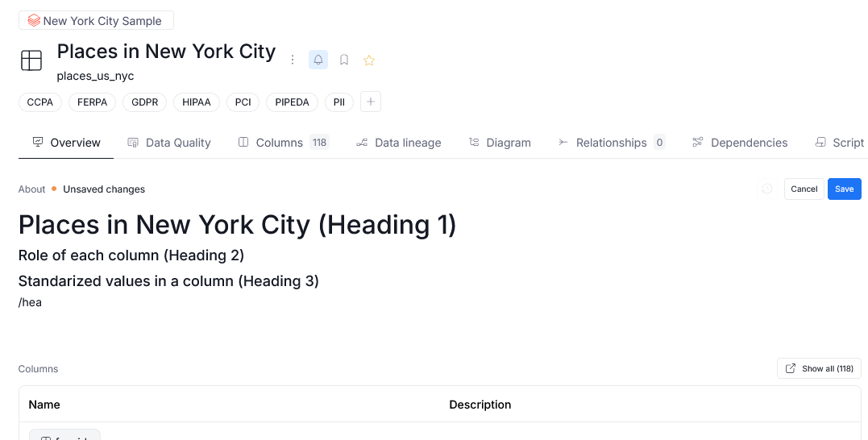
Task: Select the PIPEDA tag
Action: [292, 102]
